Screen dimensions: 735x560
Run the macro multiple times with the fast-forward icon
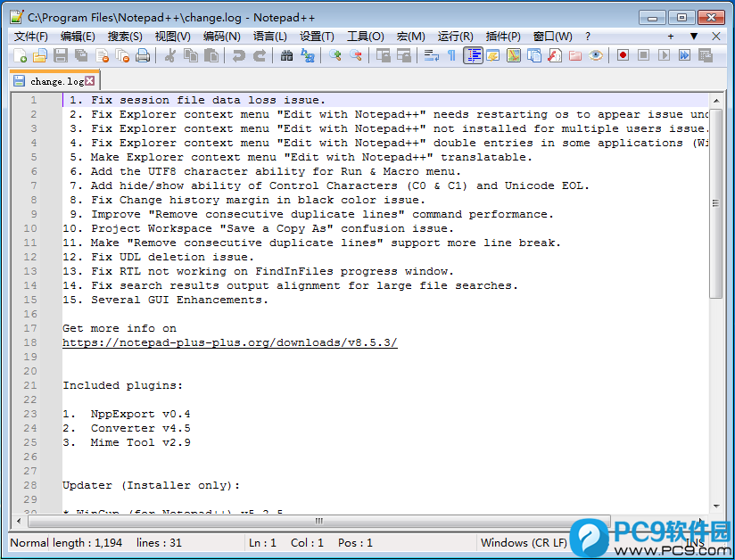(x=685, y=56)
